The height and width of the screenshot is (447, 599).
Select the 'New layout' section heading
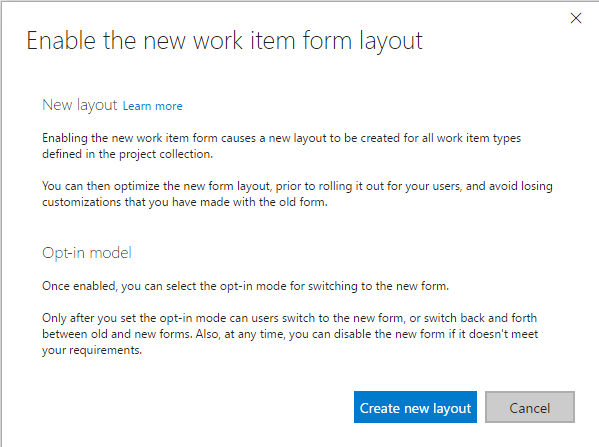click(x=79, y=105)
